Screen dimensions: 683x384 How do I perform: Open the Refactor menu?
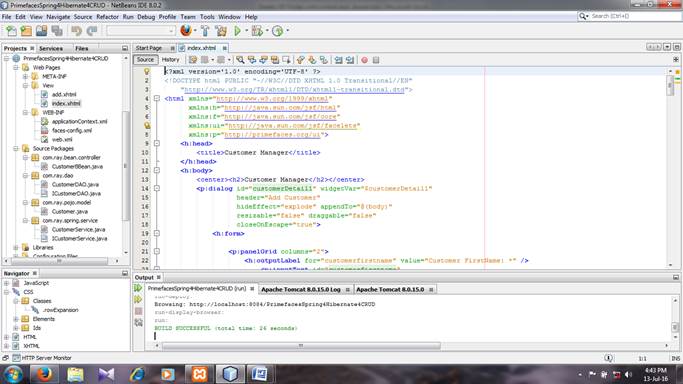tap(107, 17)
